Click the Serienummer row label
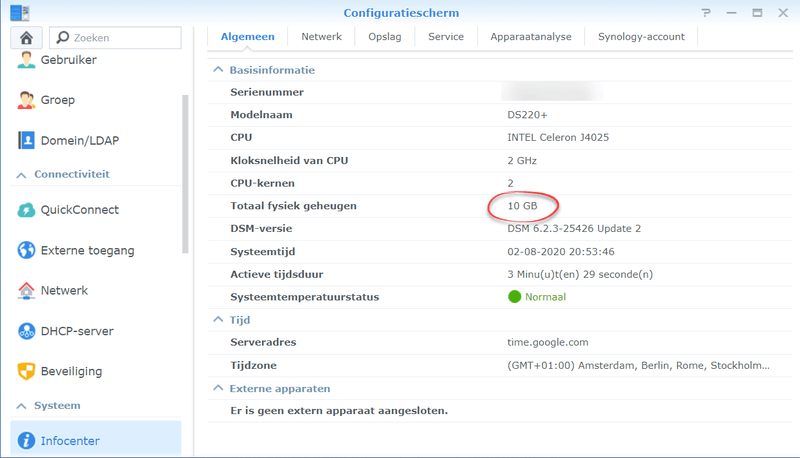This screenshot has width=800, height=458. (x=267, y=92)
